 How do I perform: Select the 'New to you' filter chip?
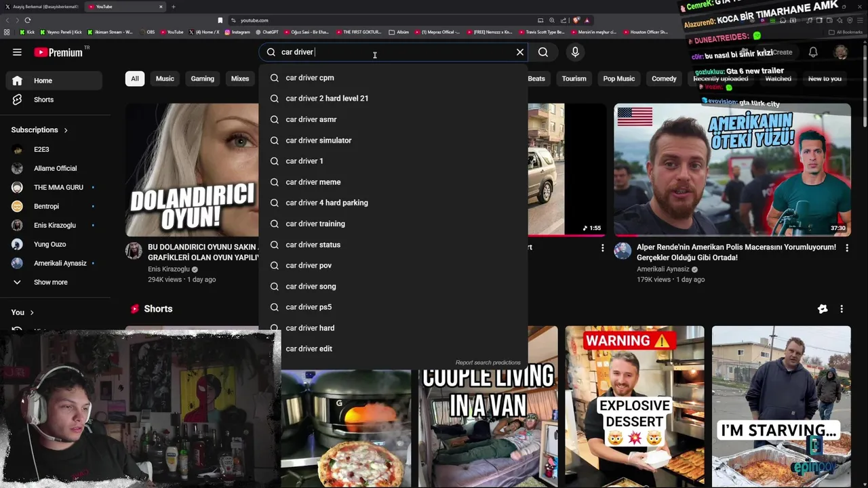click(825, 79)
